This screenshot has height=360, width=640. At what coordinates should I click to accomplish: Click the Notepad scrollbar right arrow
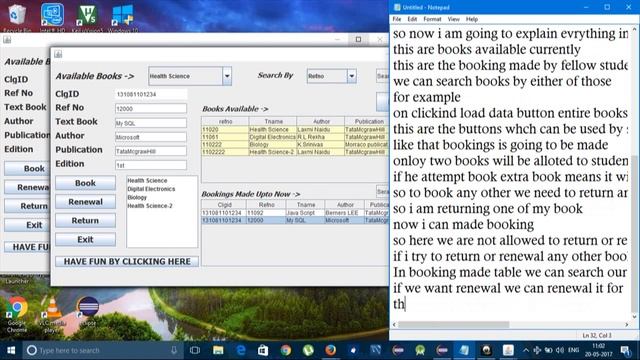tap(627, 324)
